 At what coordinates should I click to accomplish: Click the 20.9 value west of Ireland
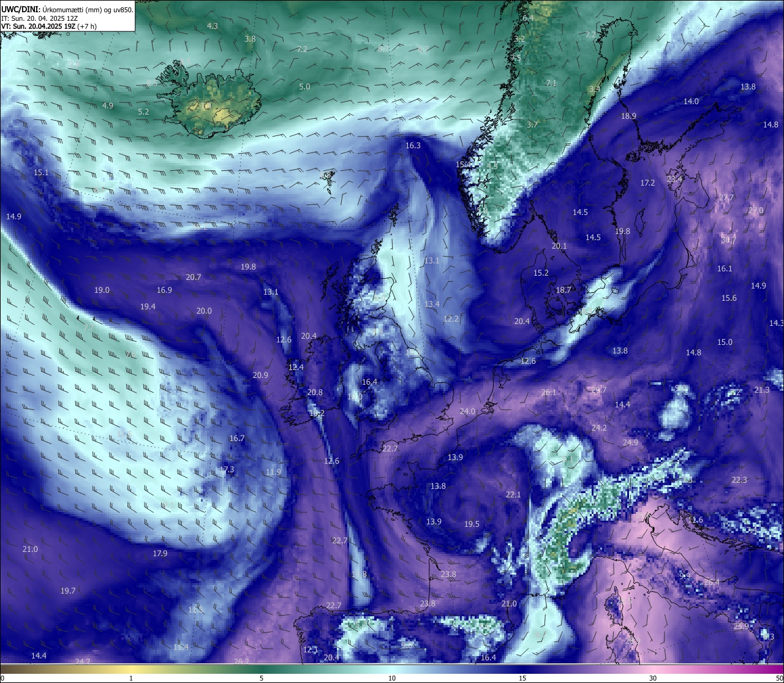coord(260,375)
